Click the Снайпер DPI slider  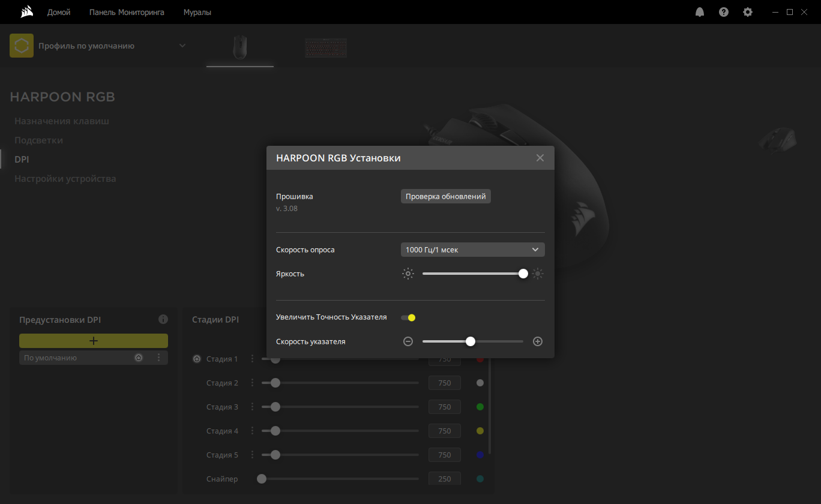[x=338, y=479]
